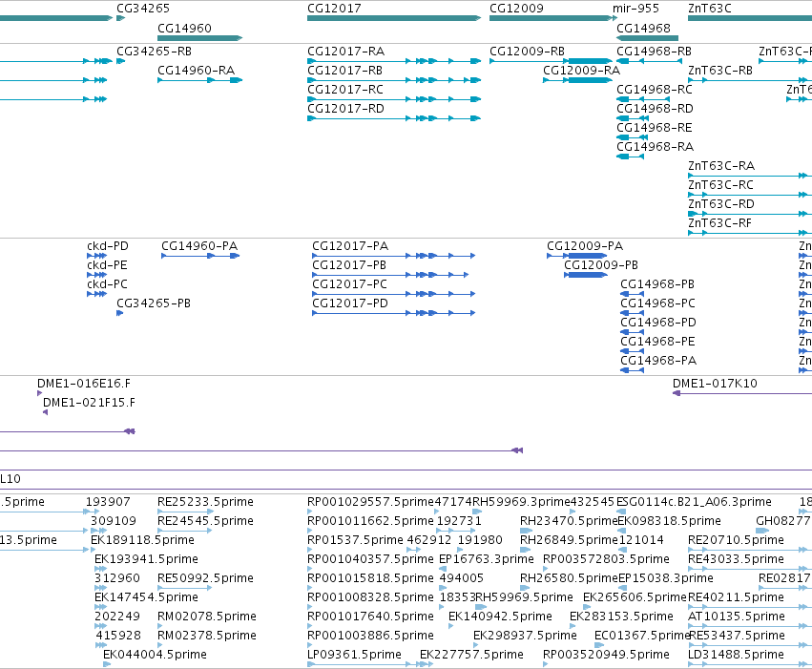Viewport: 812px width, 669px height.
Task: Click protein CG12017-PA label
Action: point(350,246)
